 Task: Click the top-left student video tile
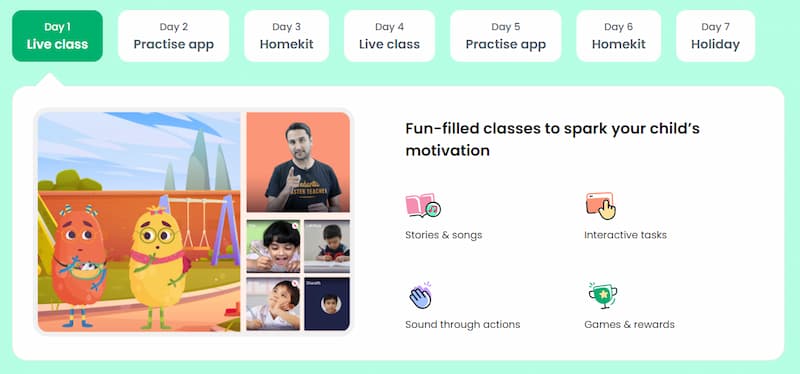point(273,246)
